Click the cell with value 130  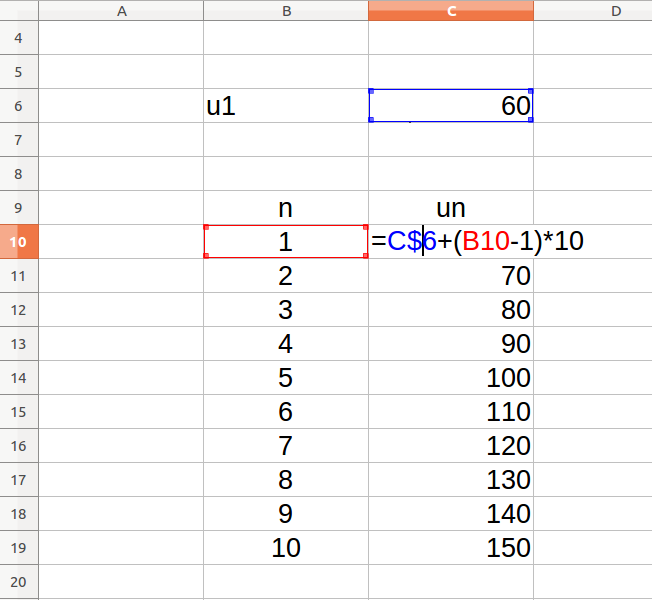451,480
